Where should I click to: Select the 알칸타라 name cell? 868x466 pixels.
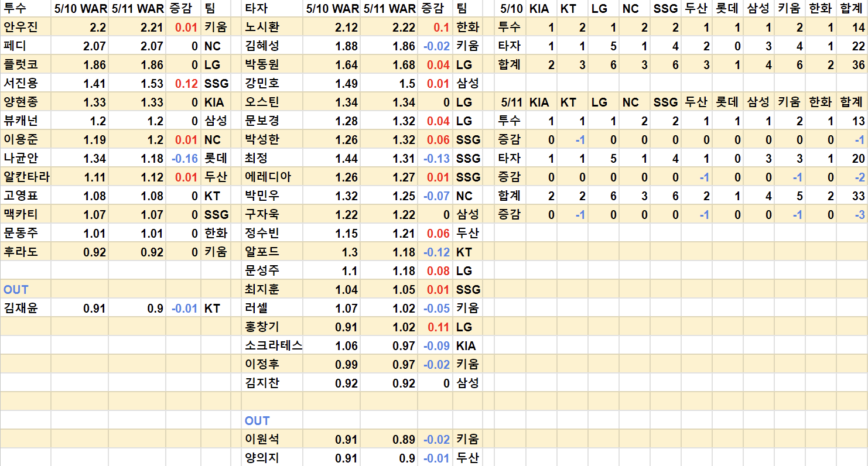pos(26,177)
